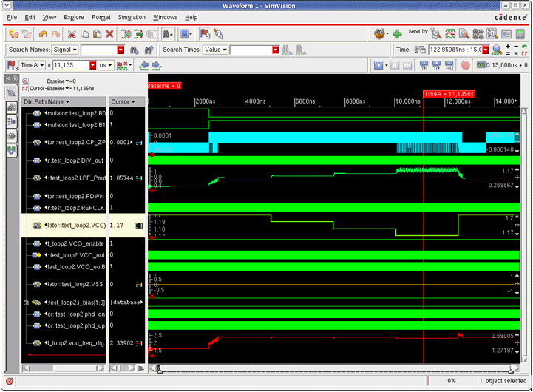The image size is (533, 392).
Task: Click the red stop simulation icon
Action: pos(465,65)
